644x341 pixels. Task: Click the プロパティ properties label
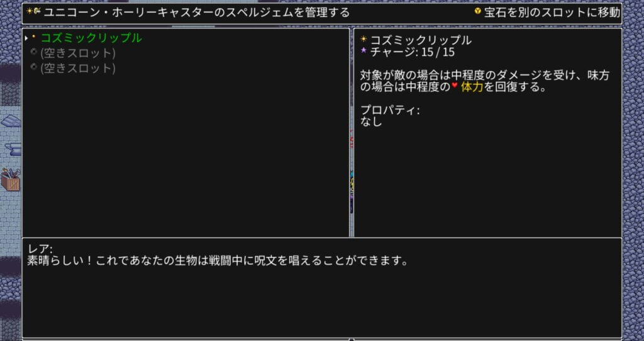pos(389,110)
